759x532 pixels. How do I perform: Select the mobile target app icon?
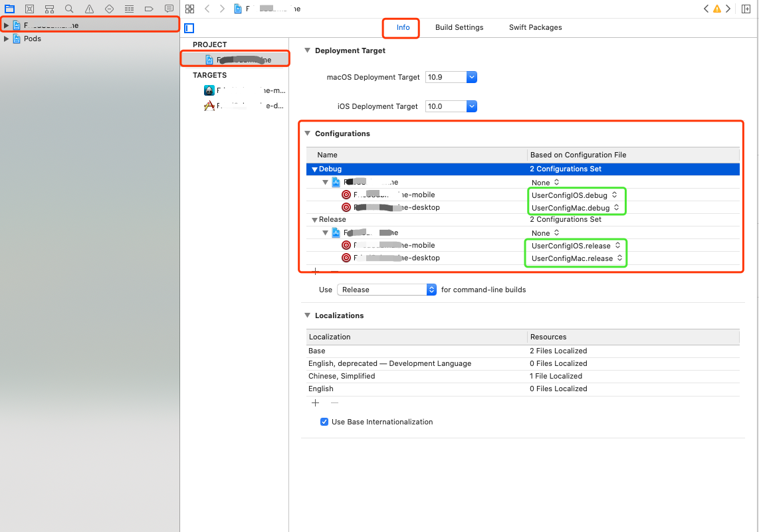pyautogui.click(x=209, y=90)
